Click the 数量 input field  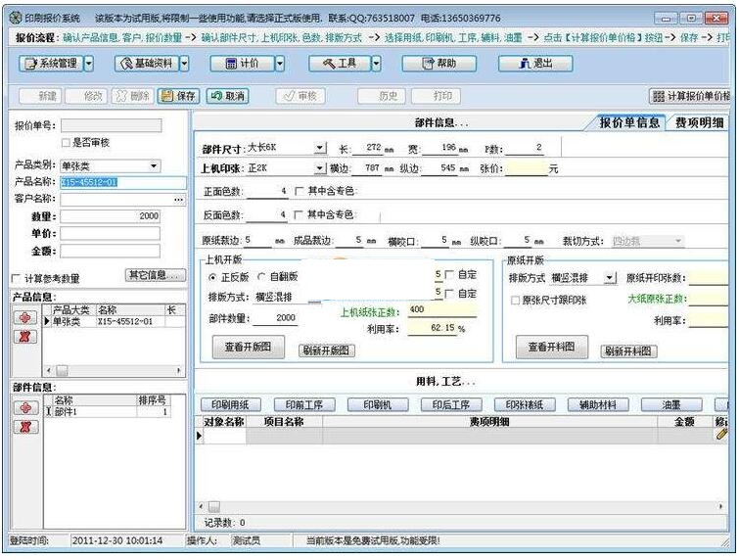(108, 216)
